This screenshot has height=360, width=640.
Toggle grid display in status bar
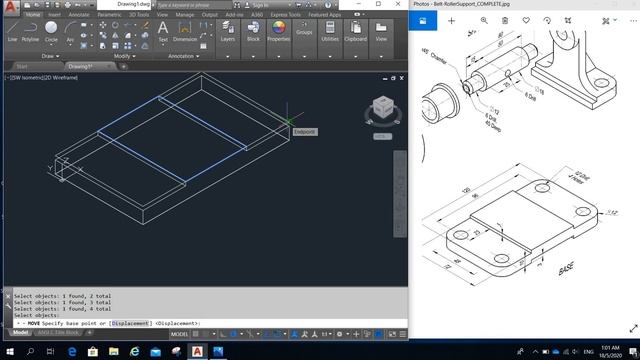pos(196,334)
